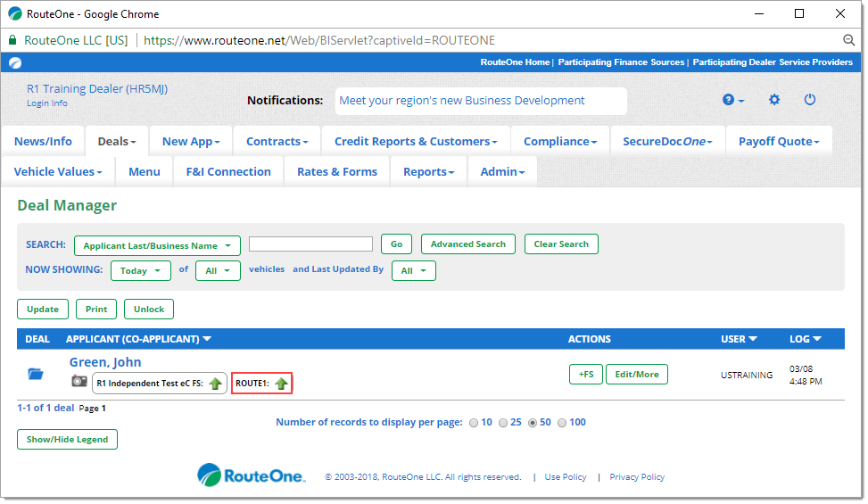Click the Update button

(43, 310)
